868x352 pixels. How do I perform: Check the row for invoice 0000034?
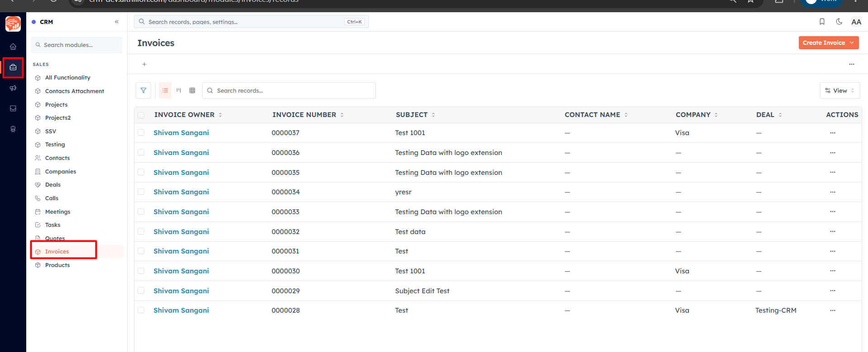[x=141, y=192]
